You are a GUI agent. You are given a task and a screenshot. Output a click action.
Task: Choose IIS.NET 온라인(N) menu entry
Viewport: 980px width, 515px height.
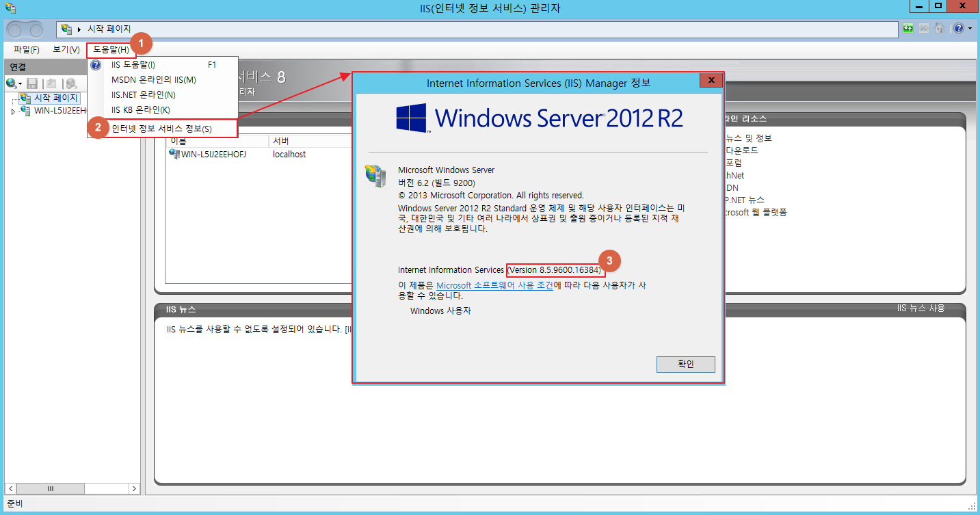163,94
